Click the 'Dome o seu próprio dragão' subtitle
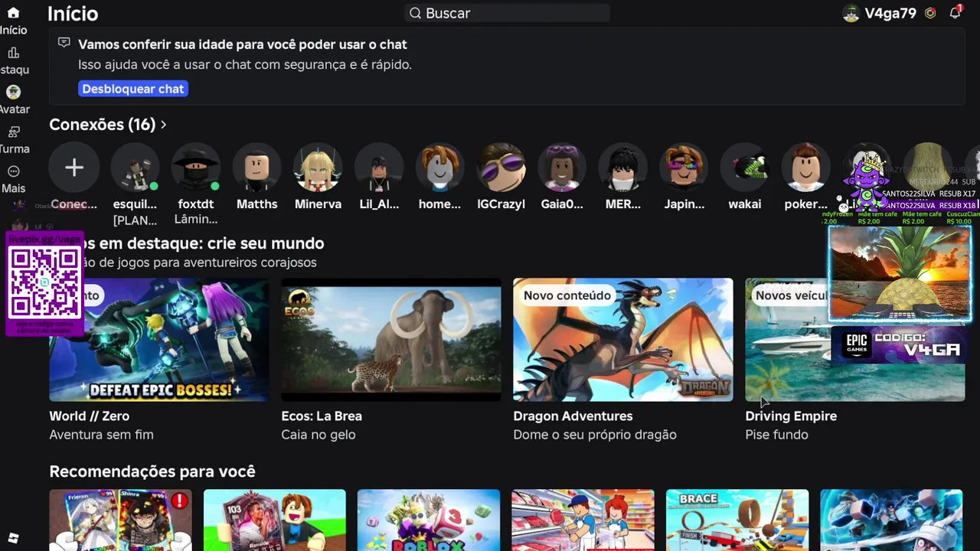This screenshot has width=980, height=551. point(595,435)
